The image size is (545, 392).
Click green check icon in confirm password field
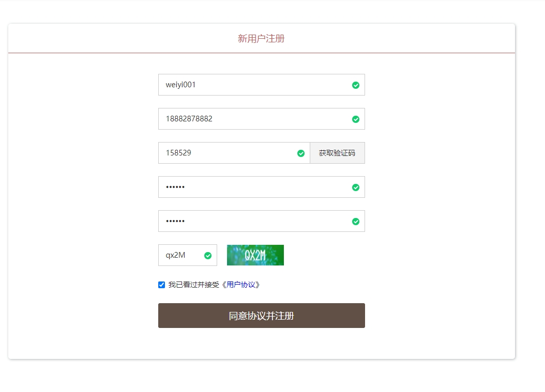click(356, 221)
